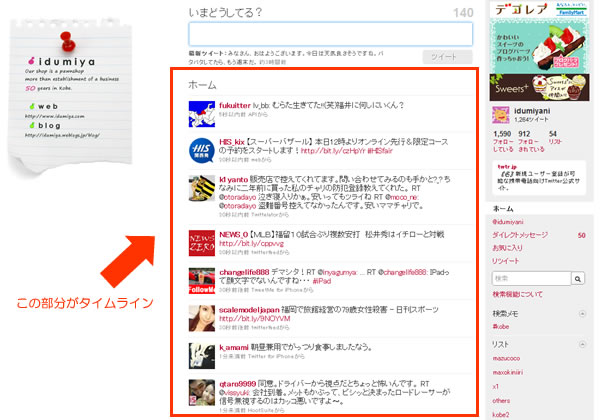Open the NEWS_0 username link
Image resolution: width=600 pixels, height=420 pixels.
click(233, 234)
